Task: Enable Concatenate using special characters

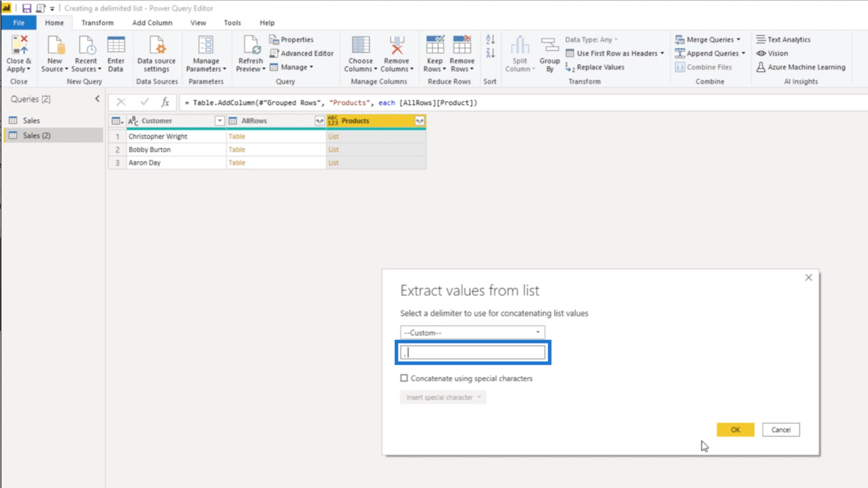Action: pyautogui.click(x=404, y=378)
